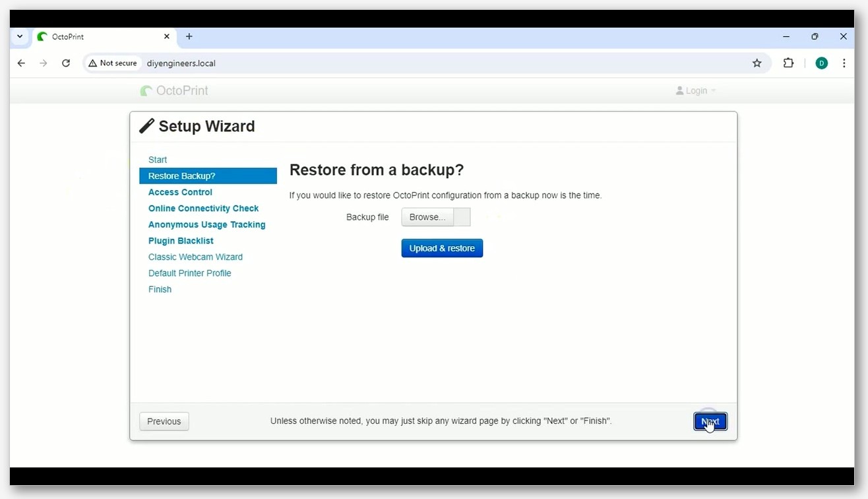Open the Online Connectivity Check step

point(203,208)
